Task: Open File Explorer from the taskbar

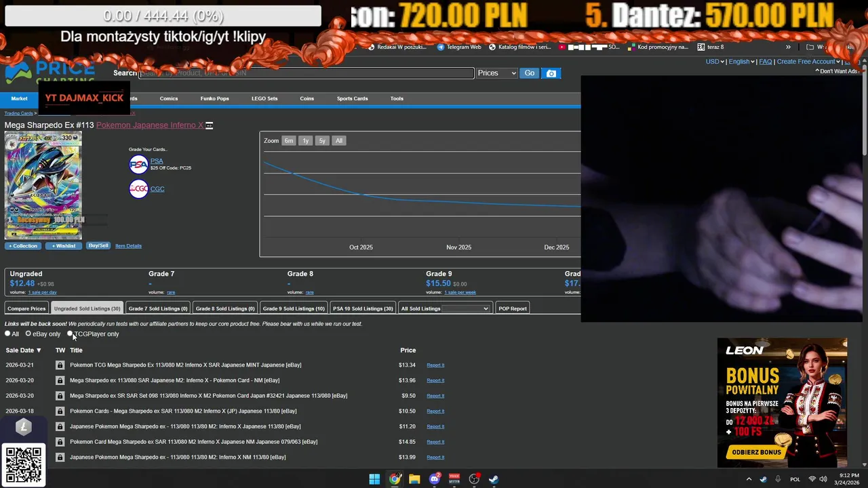Action: 414,479
